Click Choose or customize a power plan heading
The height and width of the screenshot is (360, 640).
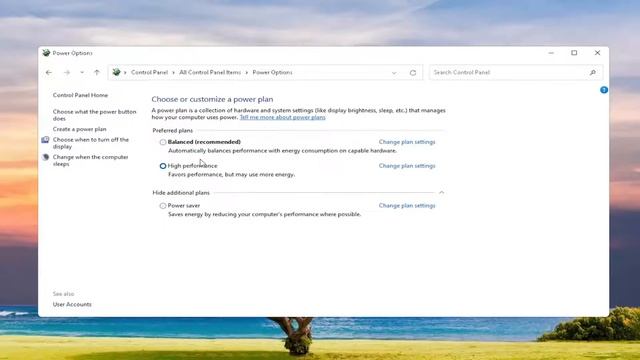pyautogui.click(x=212, y=99)
